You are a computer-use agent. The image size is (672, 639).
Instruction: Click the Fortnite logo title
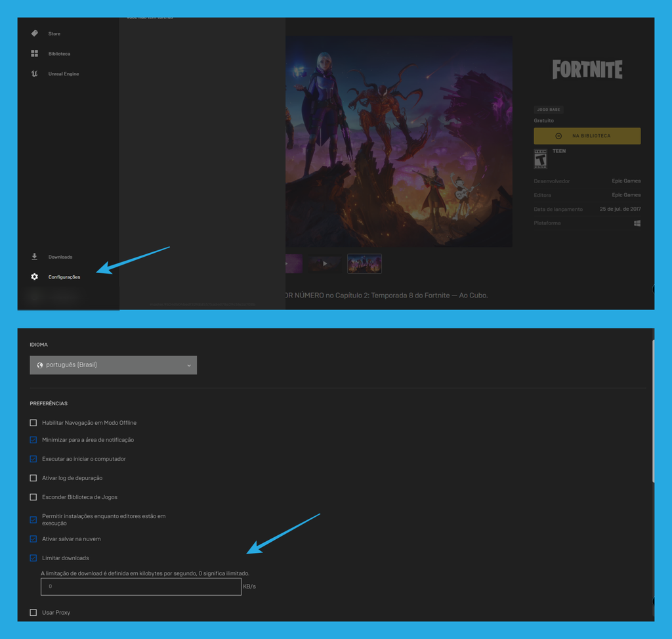pos(587,70)
